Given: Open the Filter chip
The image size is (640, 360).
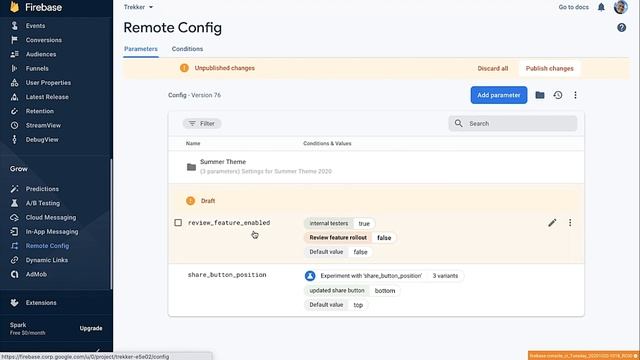Looking at the screenshot, I should coord(202,123).
